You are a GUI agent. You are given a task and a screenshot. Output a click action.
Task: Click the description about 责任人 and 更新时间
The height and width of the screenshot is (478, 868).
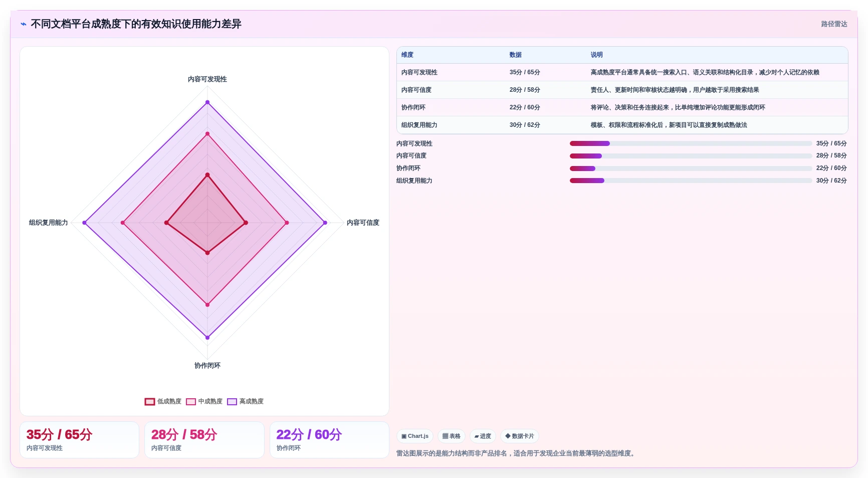pos(675,90)
